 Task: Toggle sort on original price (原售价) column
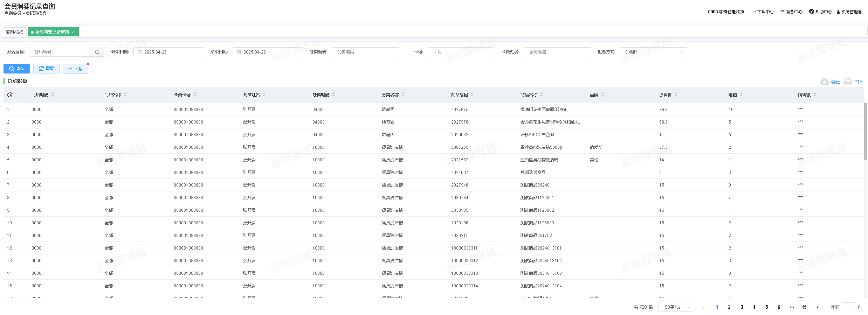(x=676, y=95)
